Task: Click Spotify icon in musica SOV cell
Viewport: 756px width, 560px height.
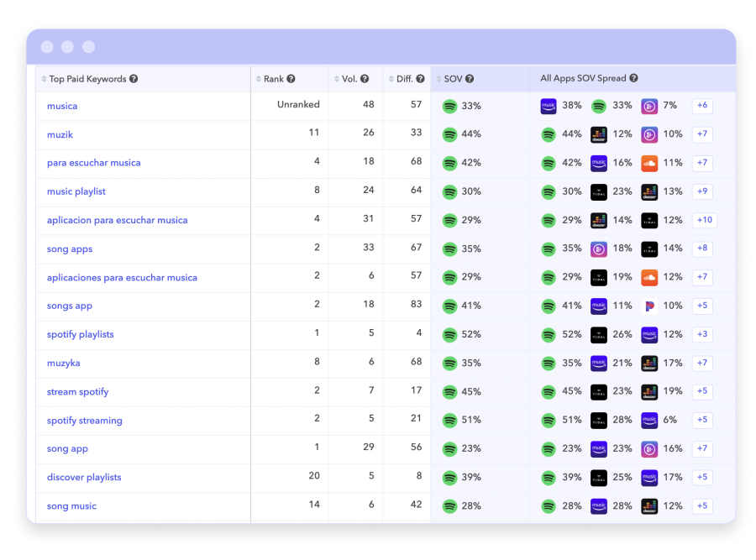Action: tap(449, 106)
